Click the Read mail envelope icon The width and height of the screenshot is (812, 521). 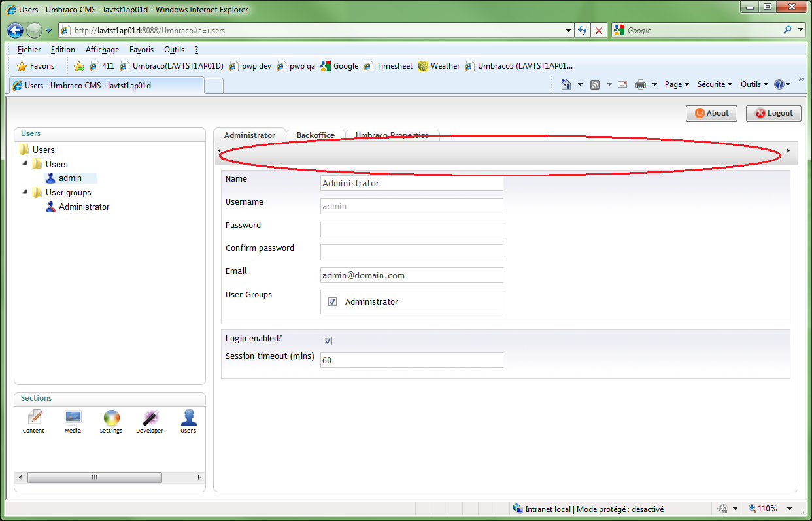point(622,84)
